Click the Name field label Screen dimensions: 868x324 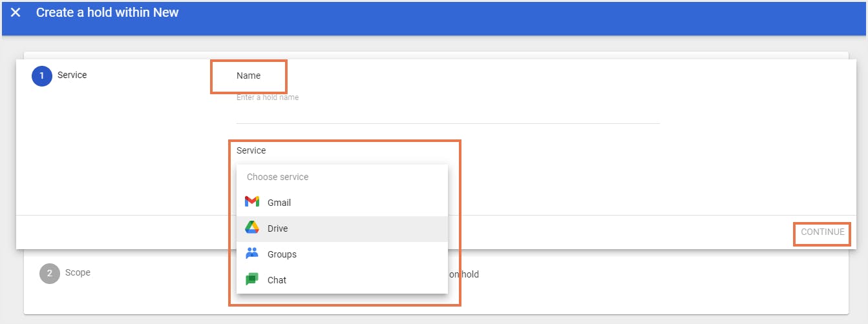[248, 76]
